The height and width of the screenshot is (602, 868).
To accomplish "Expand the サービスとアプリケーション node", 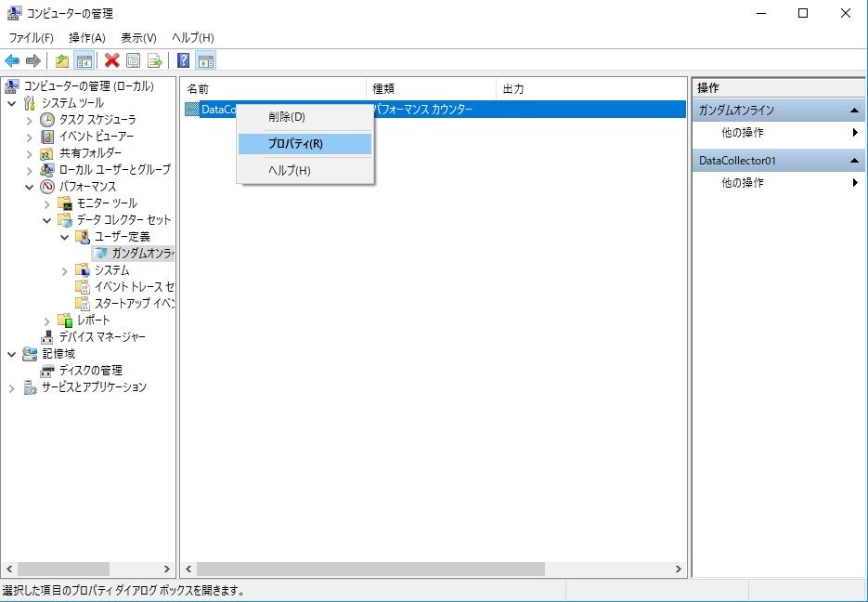I will click(x=12, y=387).
